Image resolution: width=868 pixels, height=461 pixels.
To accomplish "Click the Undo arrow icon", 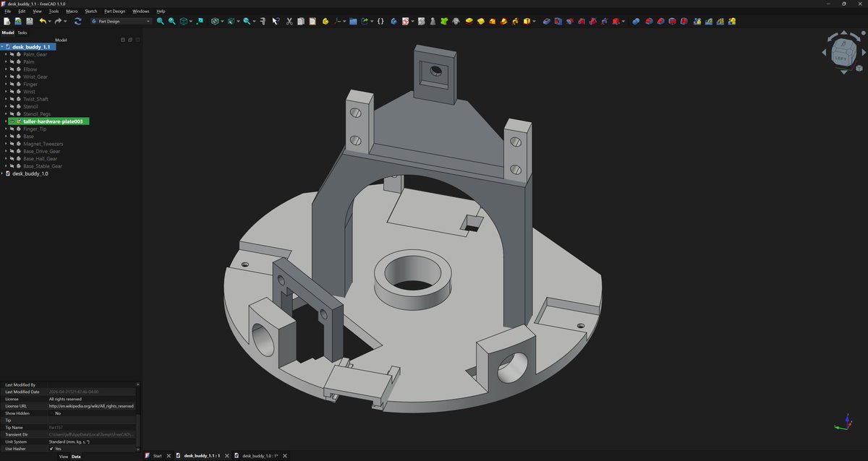I will point(43,21).
